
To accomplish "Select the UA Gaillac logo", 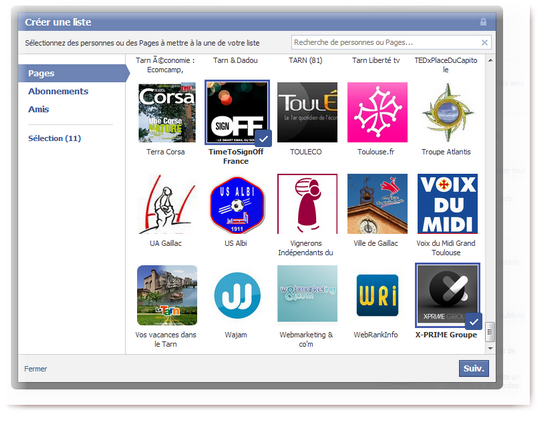I will [167, 204].
